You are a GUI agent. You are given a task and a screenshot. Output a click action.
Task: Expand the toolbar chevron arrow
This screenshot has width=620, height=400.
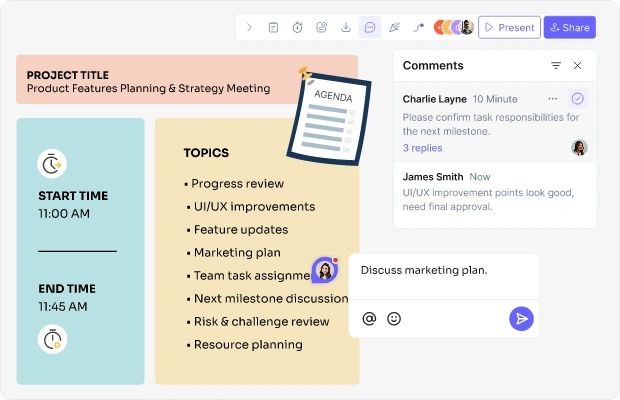point(249,27)
